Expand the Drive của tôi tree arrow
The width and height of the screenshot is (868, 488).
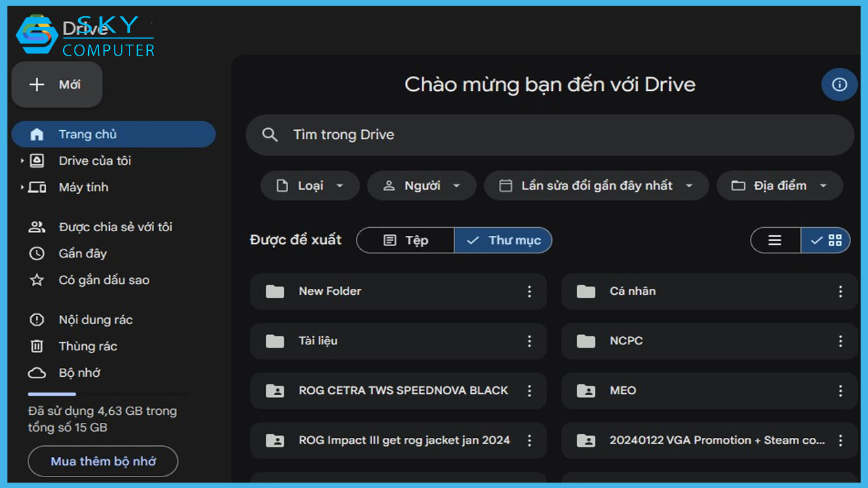tap(22, 161)
